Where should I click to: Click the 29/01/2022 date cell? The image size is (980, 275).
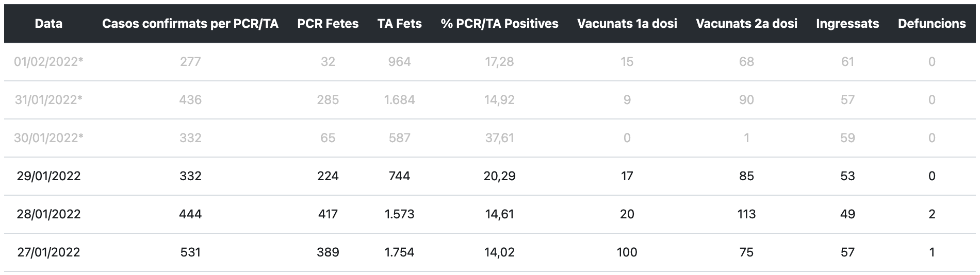48,176
